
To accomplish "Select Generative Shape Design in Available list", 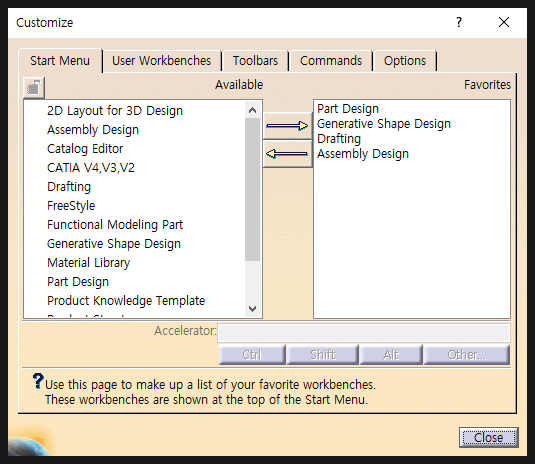I will (114, 244).
